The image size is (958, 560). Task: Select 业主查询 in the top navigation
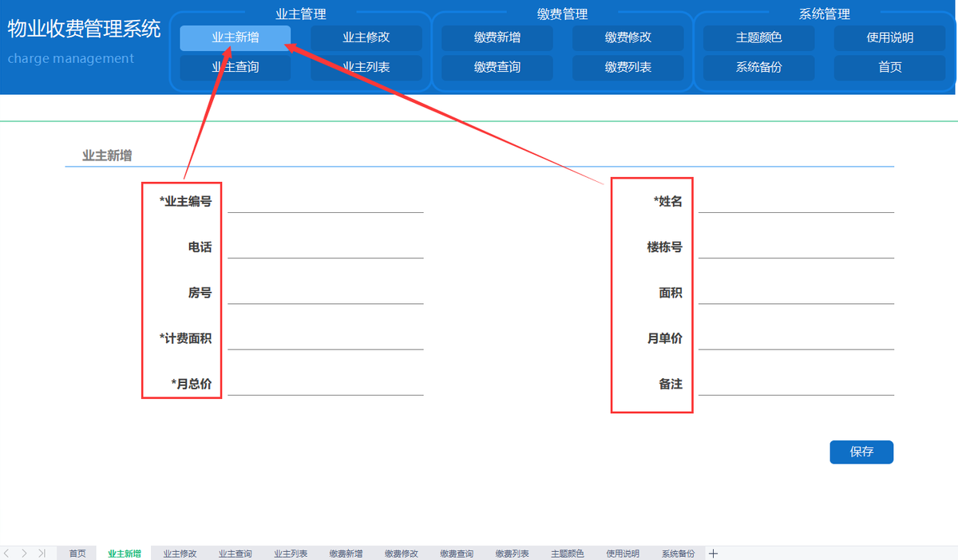[x=234, y=67]
